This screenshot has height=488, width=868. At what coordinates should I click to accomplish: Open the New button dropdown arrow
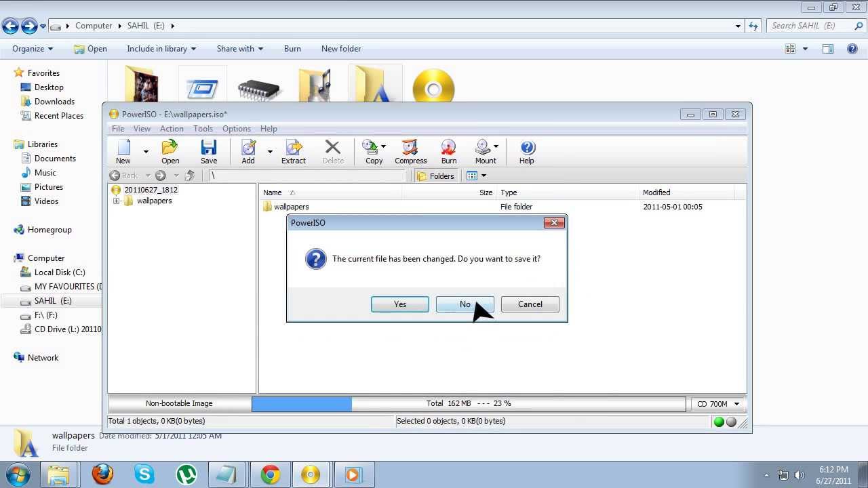(x=145, y=151)
